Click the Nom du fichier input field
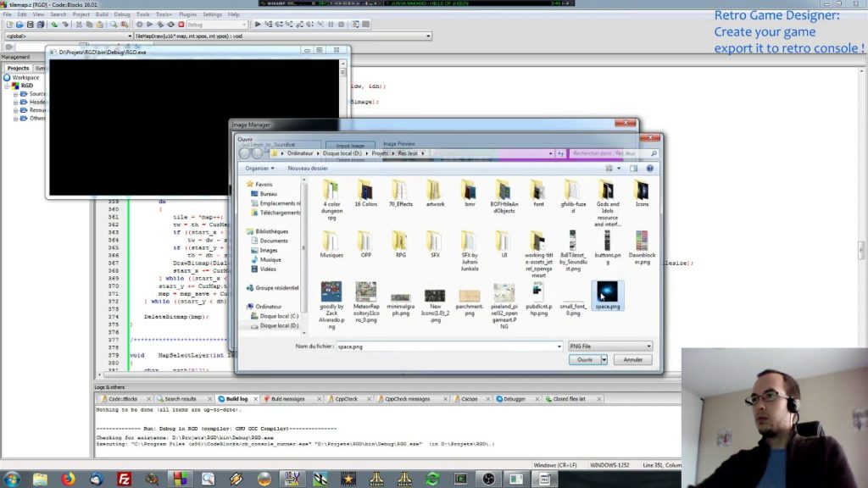868x488 pixels. click(x=449, y=347)
